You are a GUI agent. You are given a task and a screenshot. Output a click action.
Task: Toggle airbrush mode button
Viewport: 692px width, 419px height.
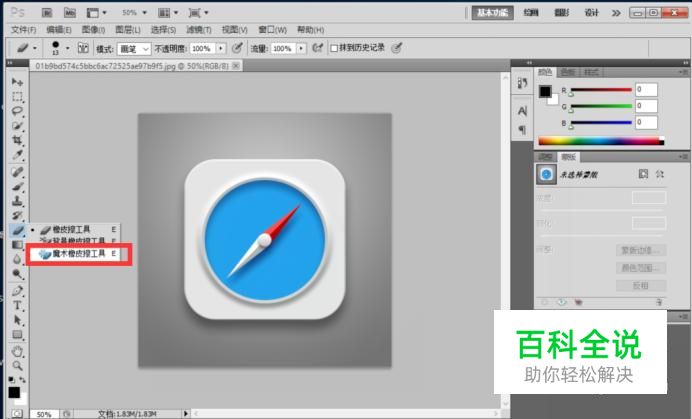point(317,48)
